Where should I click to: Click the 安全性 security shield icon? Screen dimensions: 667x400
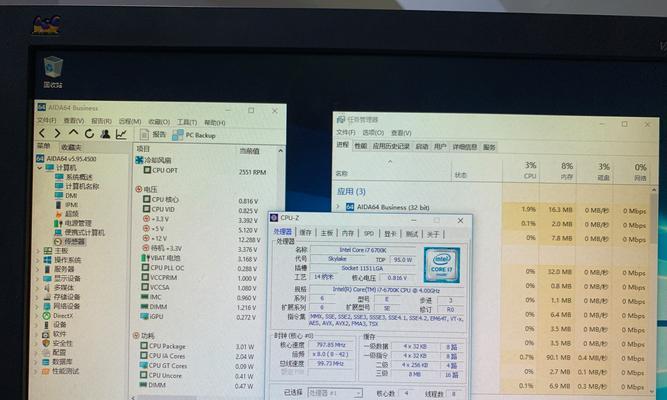point(46,343)
